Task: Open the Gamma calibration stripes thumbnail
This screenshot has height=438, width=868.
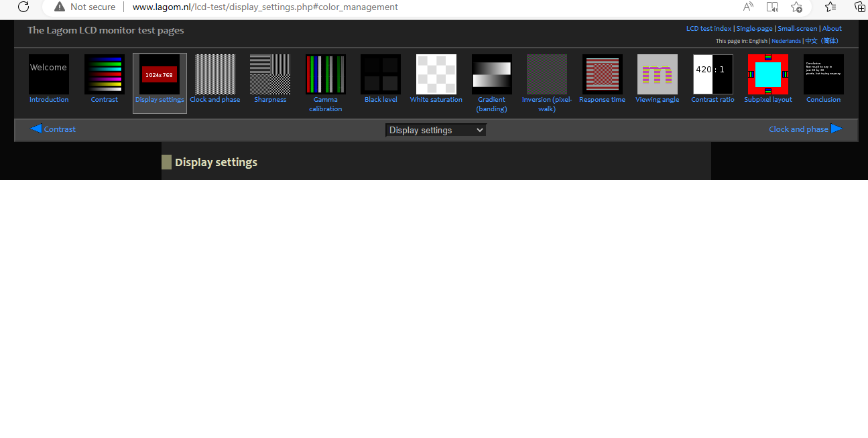Action: 326,74
